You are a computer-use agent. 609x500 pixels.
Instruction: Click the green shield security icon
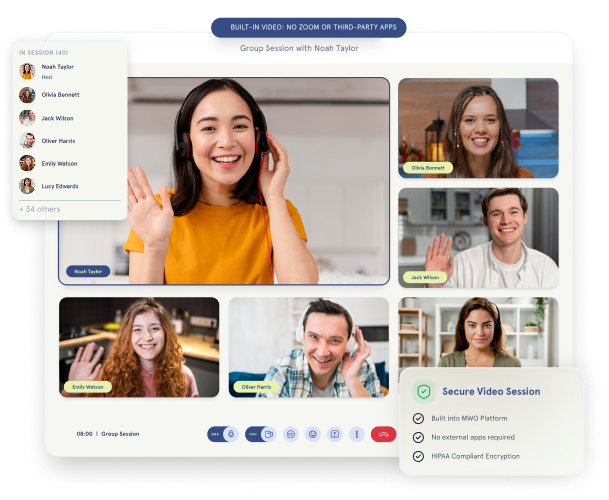coord(424,392)
